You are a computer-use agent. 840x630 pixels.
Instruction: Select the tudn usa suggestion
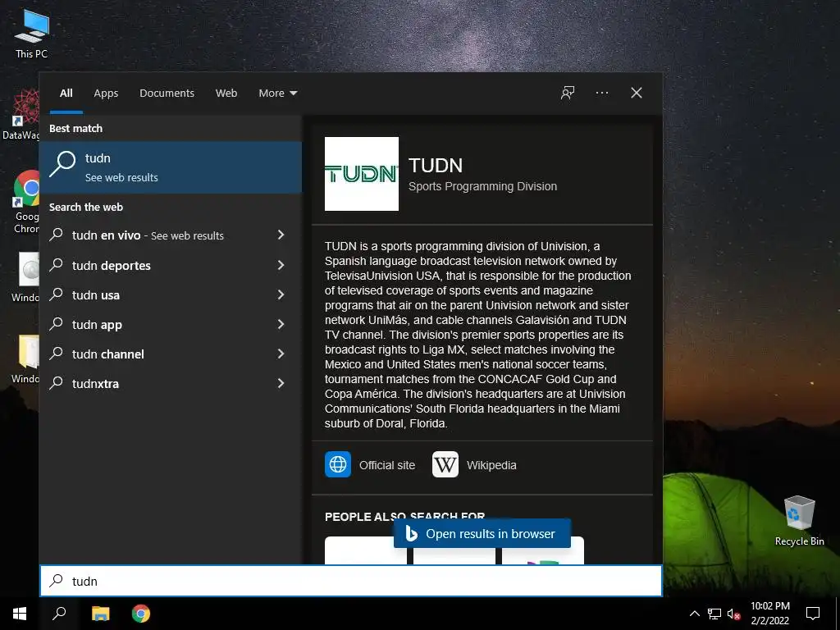171,294
